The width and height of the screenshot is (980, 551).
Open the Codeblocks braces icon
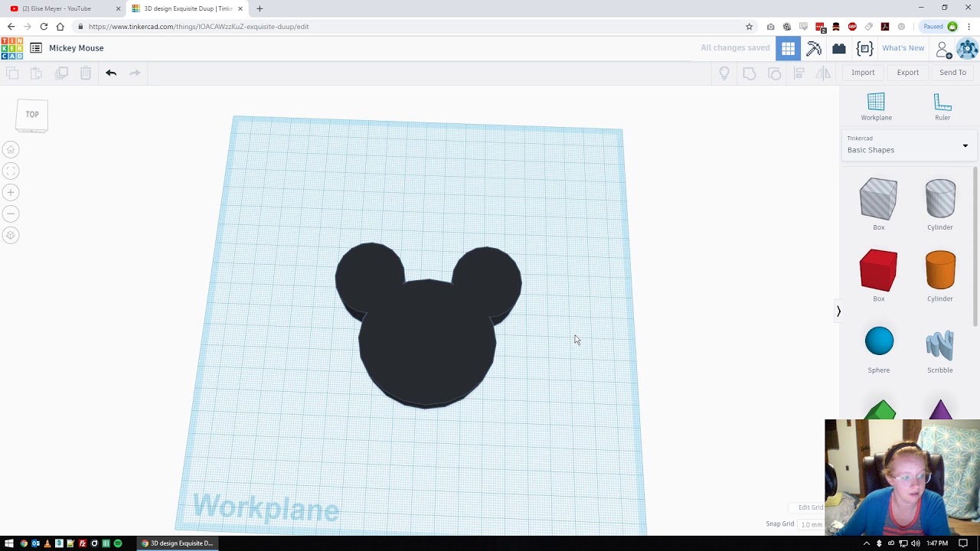864,48
